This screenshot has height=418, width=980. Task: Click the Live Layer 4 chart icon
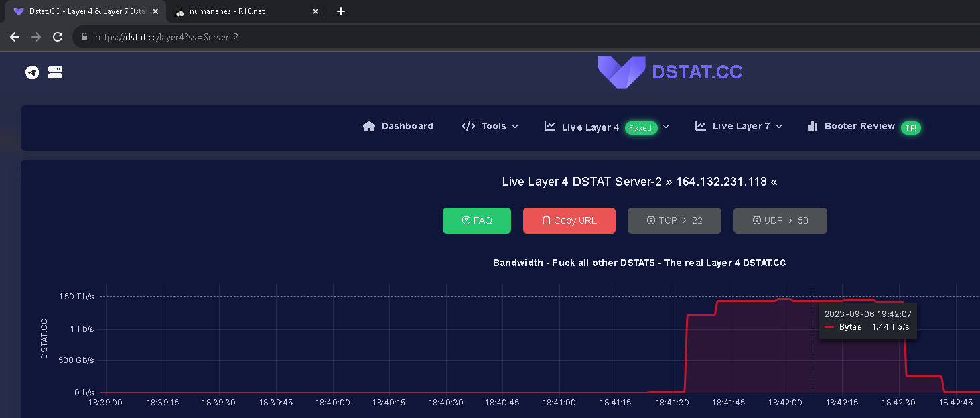550,126
